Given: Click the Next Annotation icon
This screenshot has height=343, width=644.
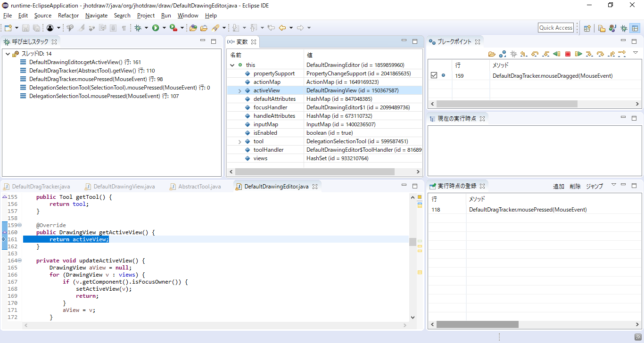Looking at the screenshot, I should tap(236, 28).
